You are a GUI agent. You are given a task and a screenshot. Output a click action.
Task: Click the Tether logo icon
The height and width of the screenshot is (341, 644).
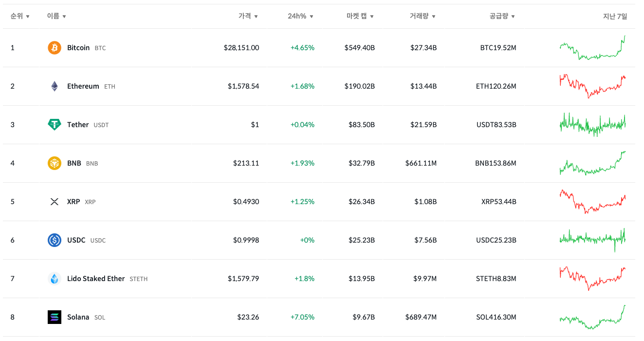[x=55, y=125]
